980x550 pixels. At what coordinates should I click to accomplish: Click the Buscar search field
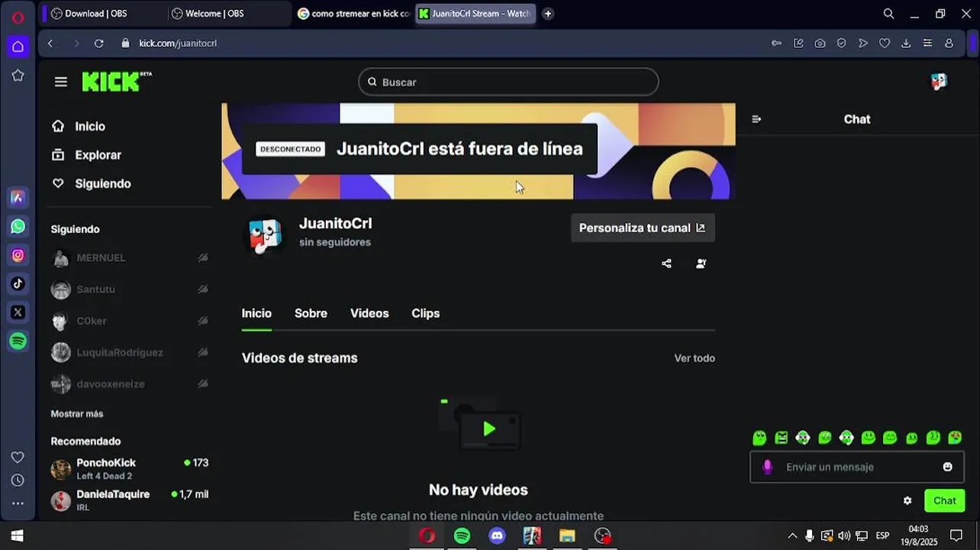coord(508,82)
